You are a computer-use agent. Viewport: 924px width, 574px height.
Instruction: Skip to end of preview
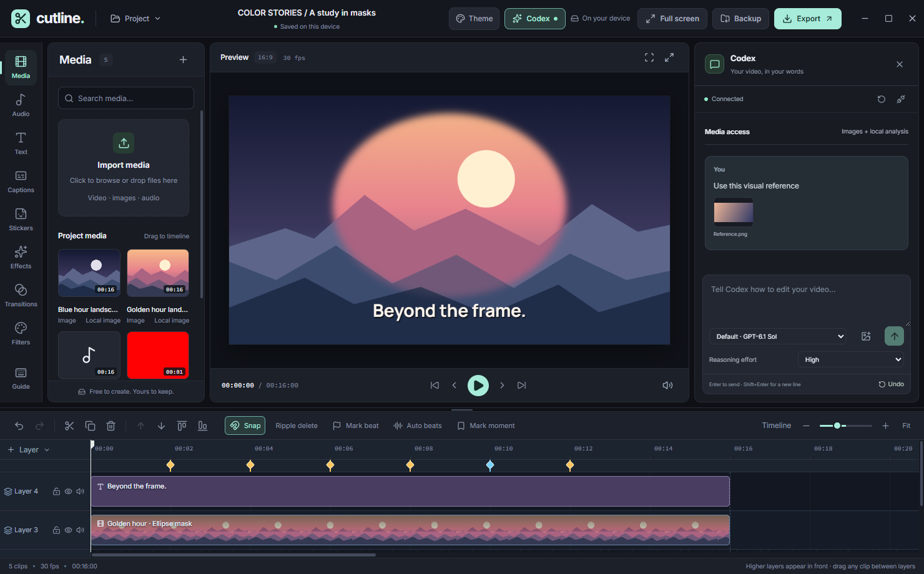(x=522, y=386)
